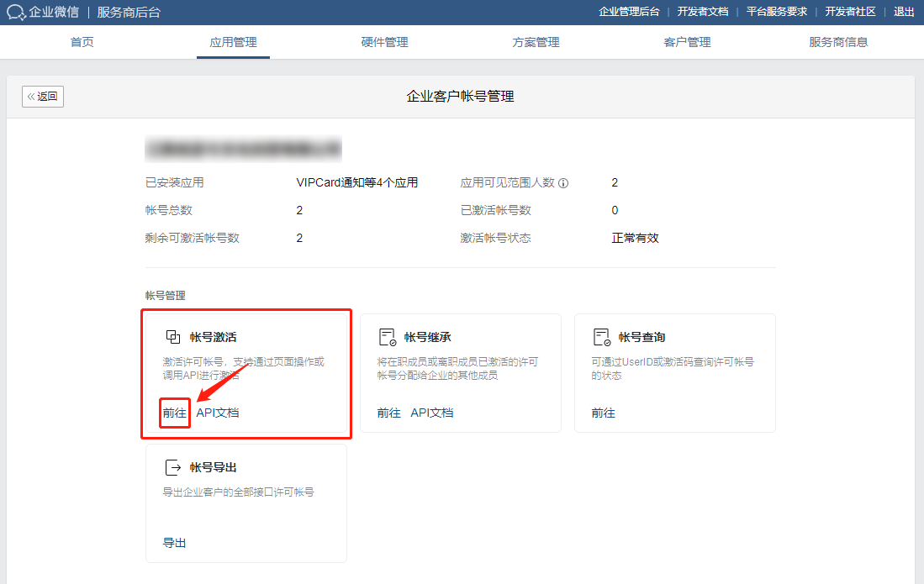Click the 帐号继承 card icon

click(387, 335)
